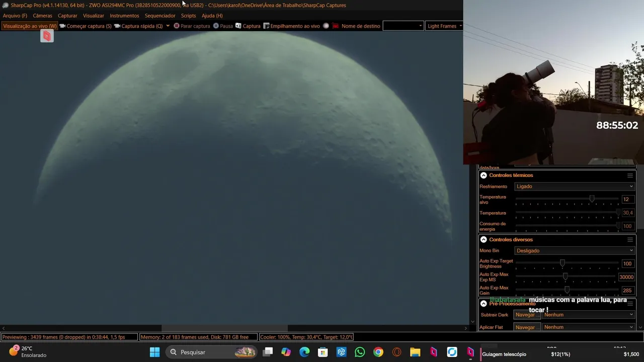Open Microsoft Store from the taskbar
The image size is (644, 362).
coord(323,352)
